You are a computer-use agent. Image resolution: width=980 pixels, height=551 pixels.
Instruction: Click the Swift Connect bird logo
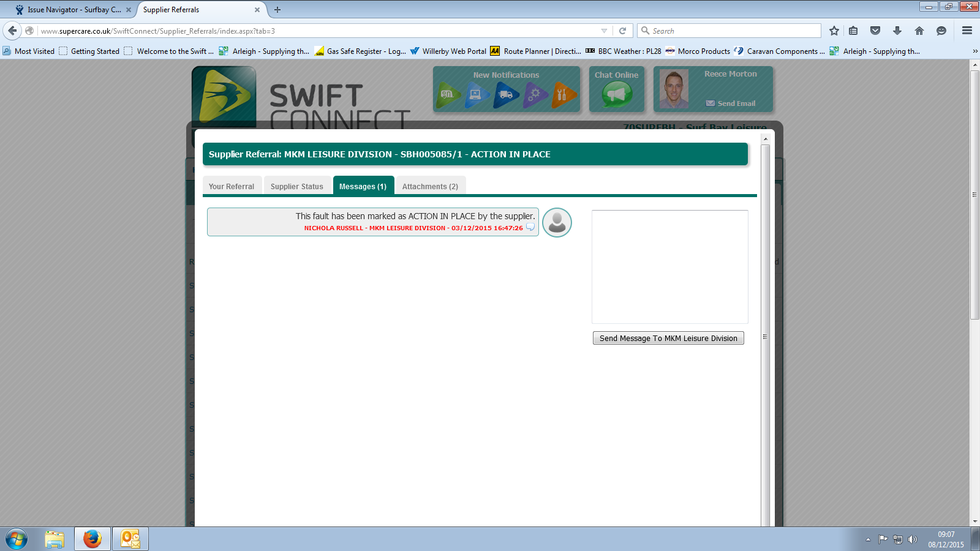tap(224, 96)
